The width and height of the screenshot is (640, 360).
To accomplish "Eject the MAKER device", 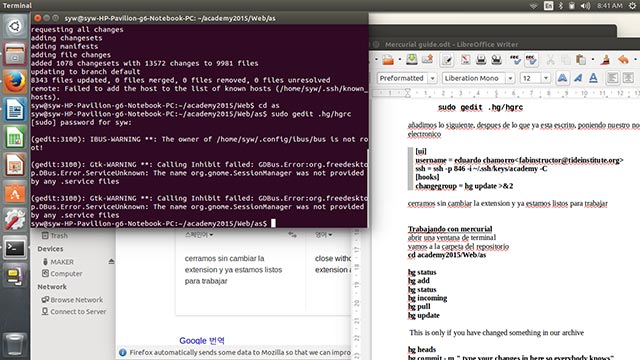I will [x=111, y=261].
